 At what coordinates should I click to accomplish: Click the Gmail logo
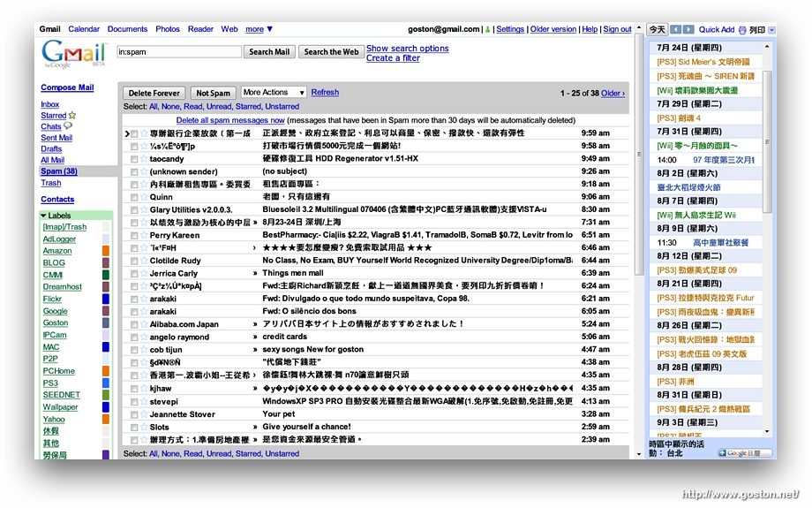(73, 54)
